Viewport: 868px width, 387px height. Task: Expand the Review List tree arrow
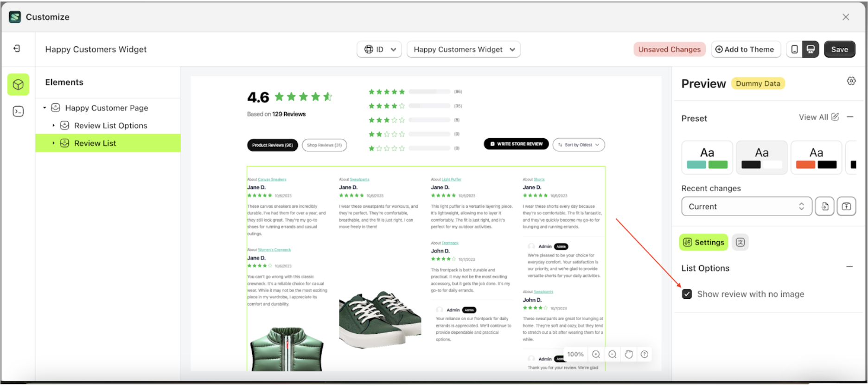coord(53,143)
